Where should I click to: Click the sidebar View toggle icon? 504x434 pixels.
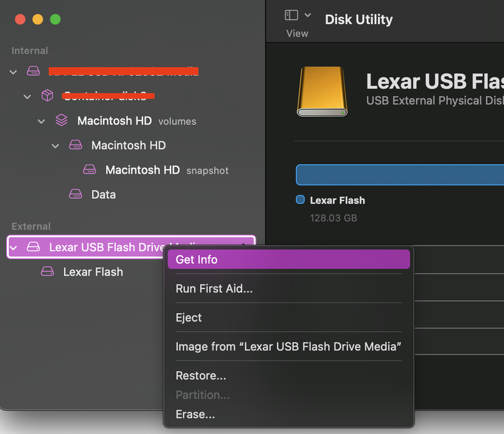click(x=291, y=15)
